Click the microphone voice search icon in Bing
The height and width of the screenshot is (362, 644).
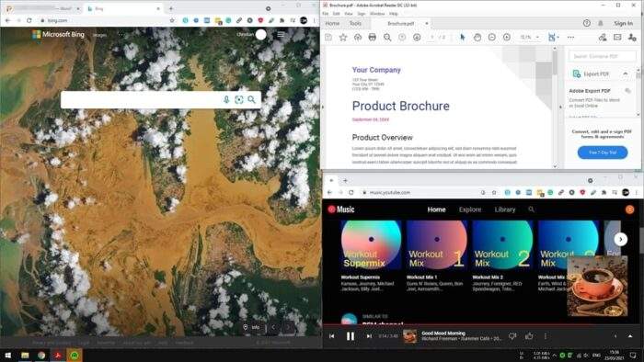[226, 99]
